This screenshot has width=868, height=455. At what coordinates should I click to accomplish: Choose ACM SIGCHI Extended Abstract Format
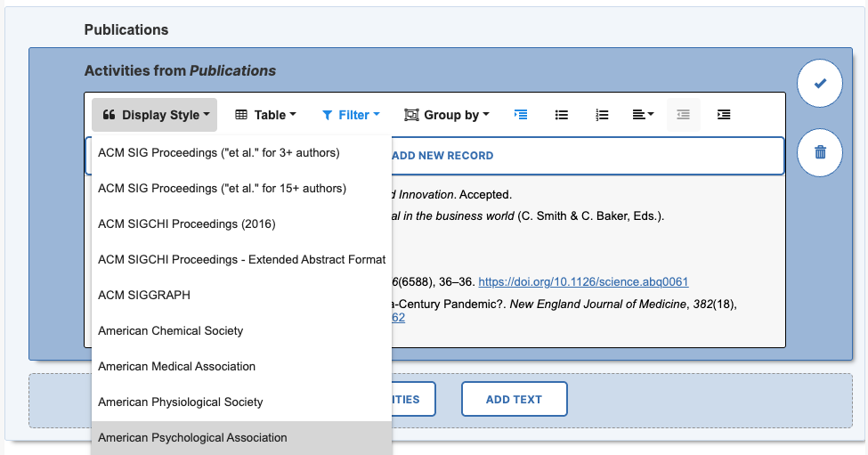pos(242,260)
